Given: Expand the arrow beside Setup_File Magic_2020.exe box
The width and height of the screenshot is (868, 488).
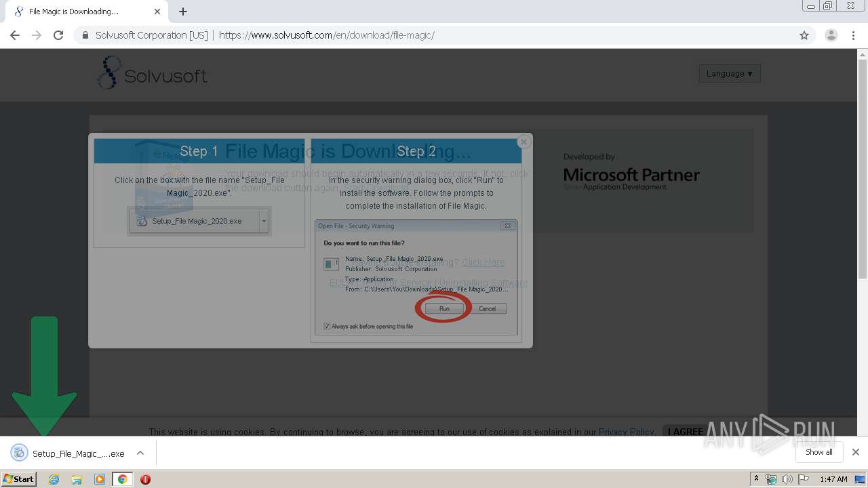Looking at the screenshot, I should (x=264, y=221).
